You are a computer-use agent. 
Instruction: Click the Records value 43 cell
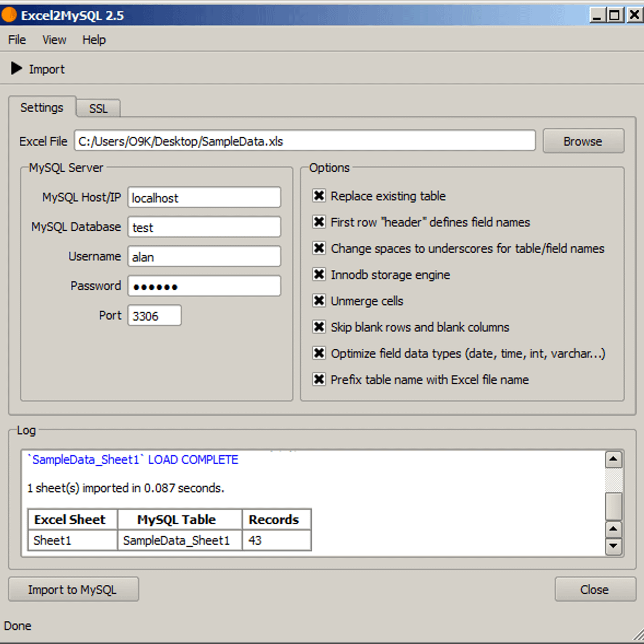(x=277, y=540)
